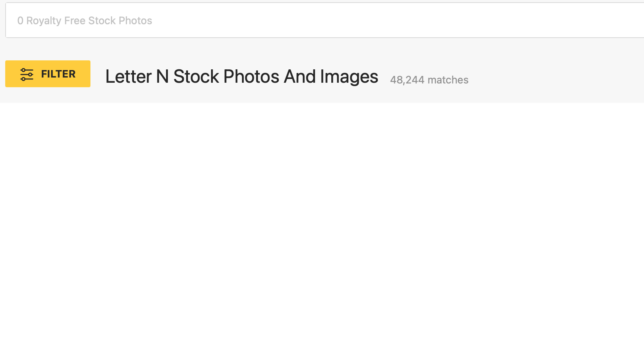Image resolution: width=644 pixels, height=360 pixels.
Task: Click the FILTER text label
Action: click(x=58, y=74)
